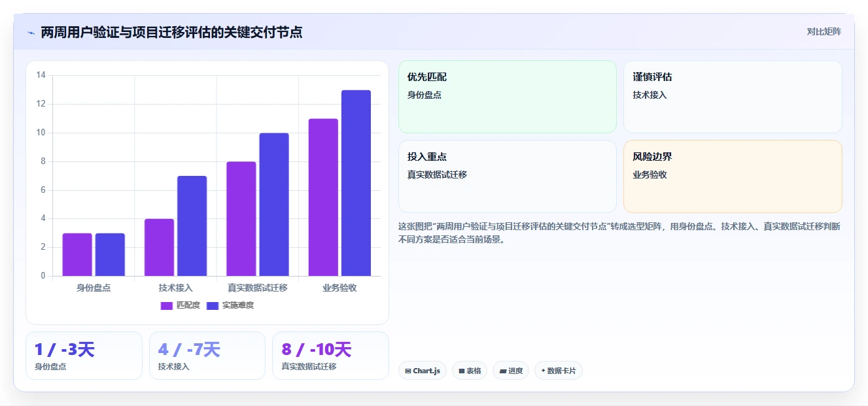Click the y-axis value 8
Screen dimensions: 868x406
click(43, 161)
